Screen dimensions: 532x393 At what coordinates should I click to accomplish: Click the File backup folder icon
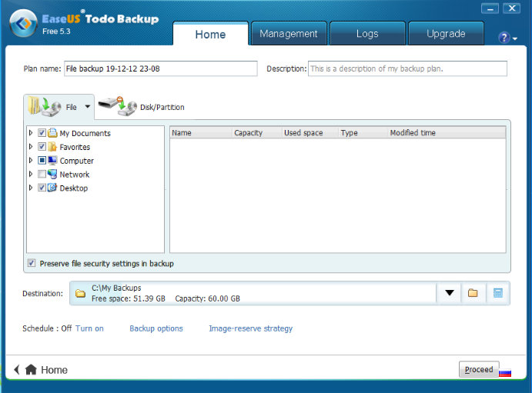click(44, 106)
